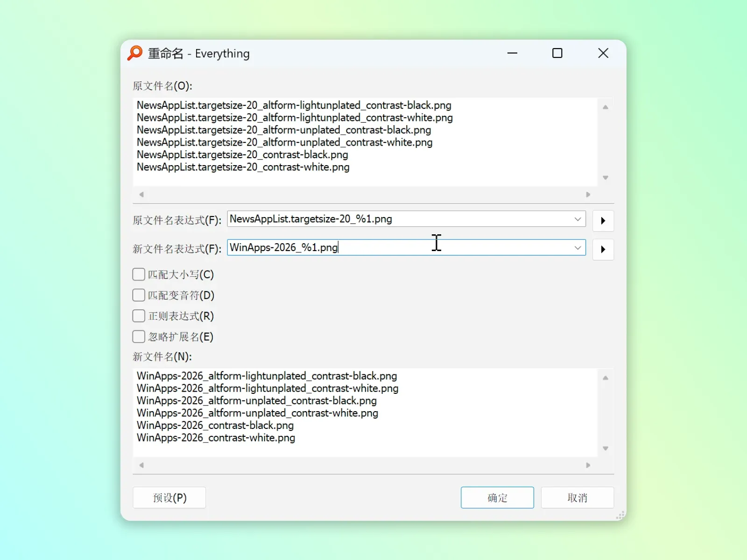This screenshot has height=560, width=747.
Task: Expand the original filename expression dropdown
Action: click(578, 219)
